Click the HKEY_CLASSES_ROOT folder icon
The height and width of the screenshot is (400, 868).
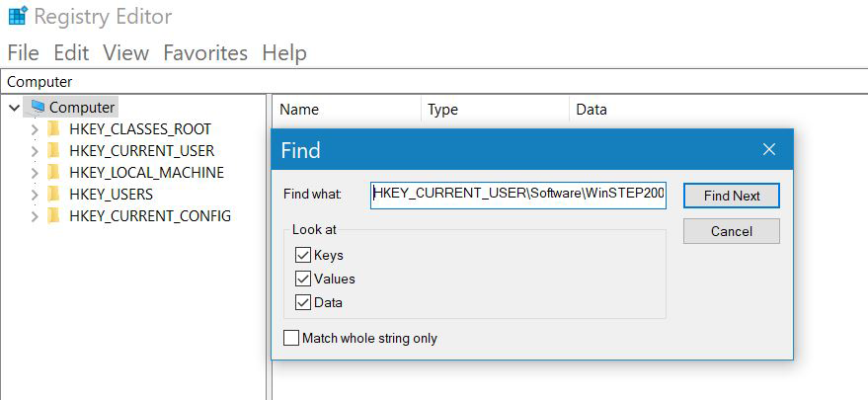click(x=53, y=129)
